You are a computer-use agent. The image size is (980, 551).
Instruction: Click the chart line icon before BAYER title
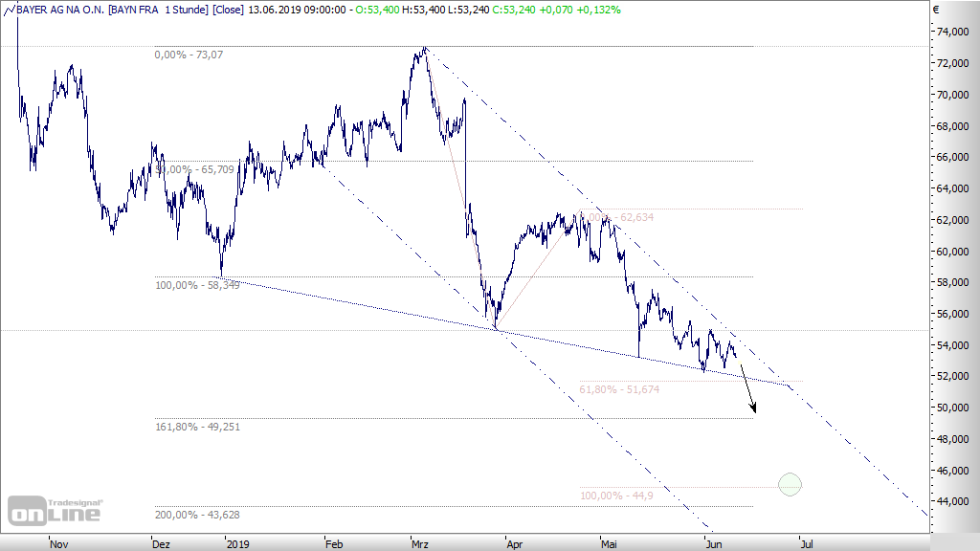[x=9, y=10]
